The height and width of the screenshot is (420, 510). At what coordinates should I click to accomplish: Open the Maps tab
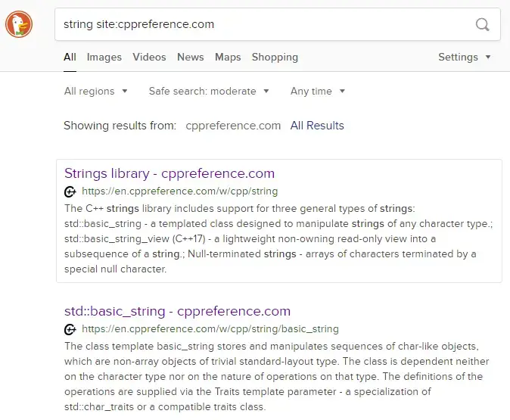[x=228, y=57]
